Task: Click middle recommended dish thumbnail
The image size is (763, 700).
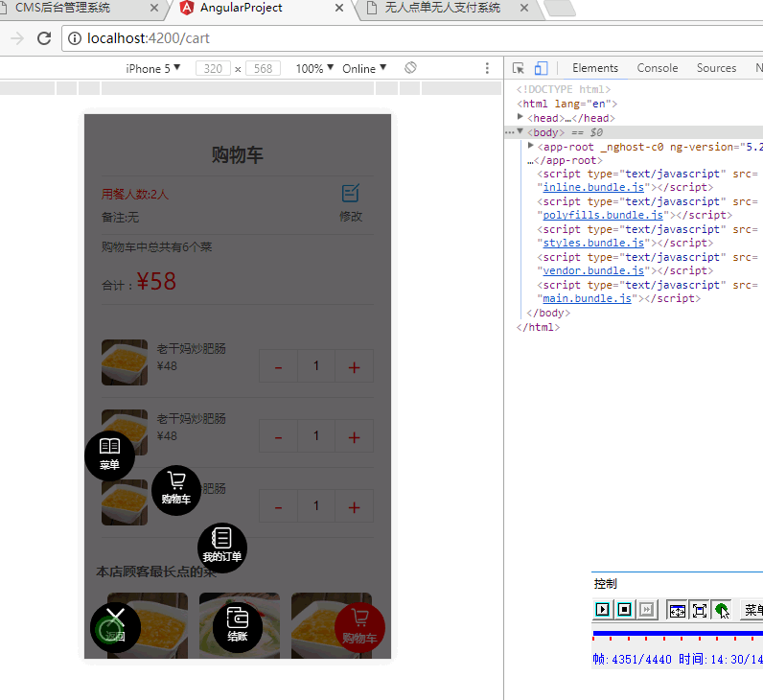Action: click(x=240, y=625)
